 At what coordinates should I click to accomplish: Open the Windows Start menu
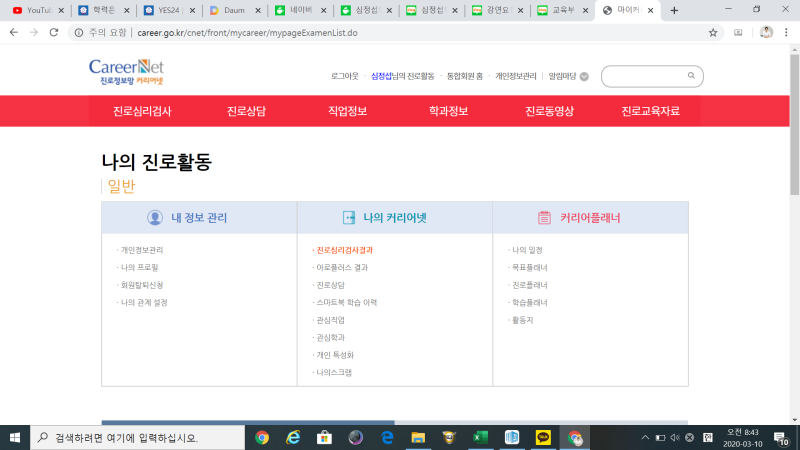(x=15, y=438)
